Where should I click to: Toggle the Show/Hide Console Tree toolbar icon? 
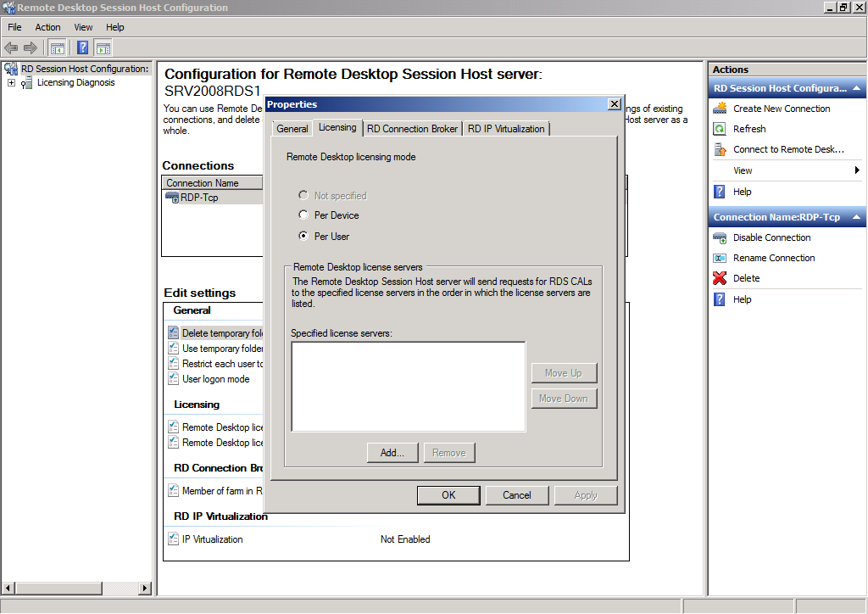coord(57,48)
